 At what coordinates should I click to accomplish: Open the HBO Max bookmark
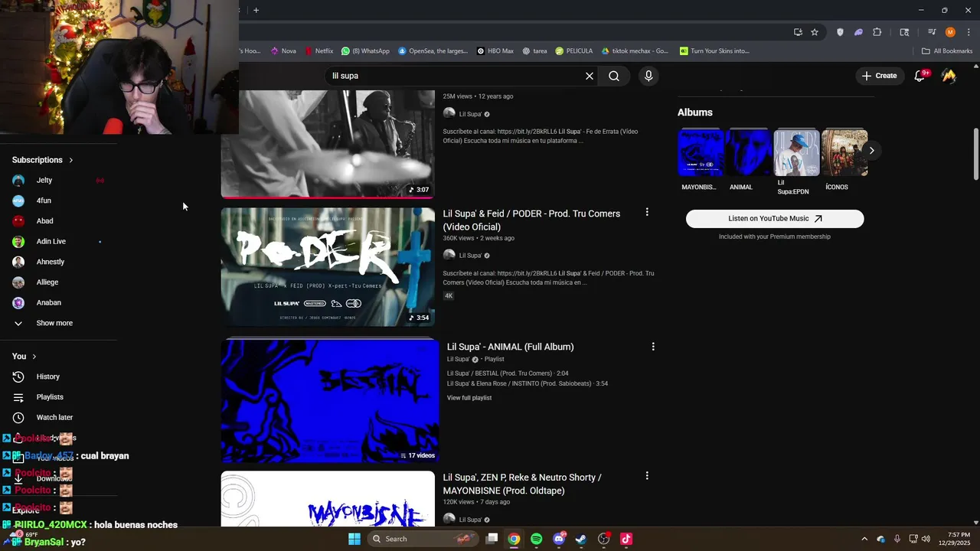pos(495,51)
